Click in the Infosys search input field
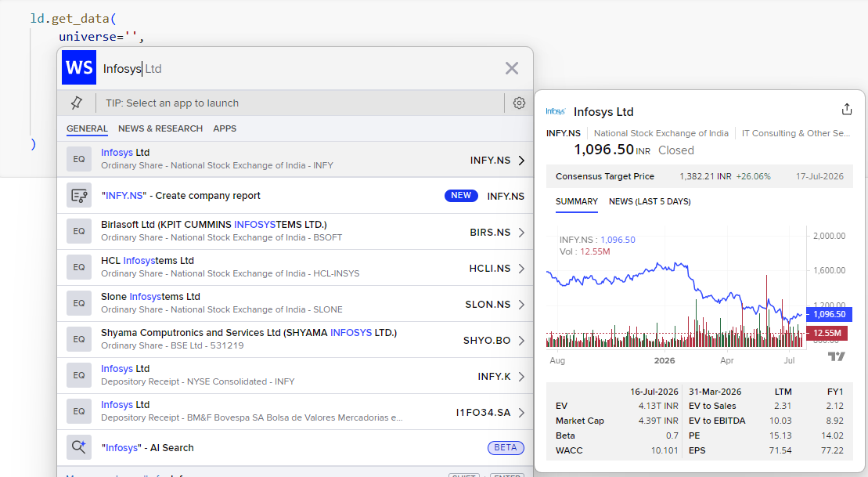This screenshot has width=868, height=477. click(x=299, y=69)
